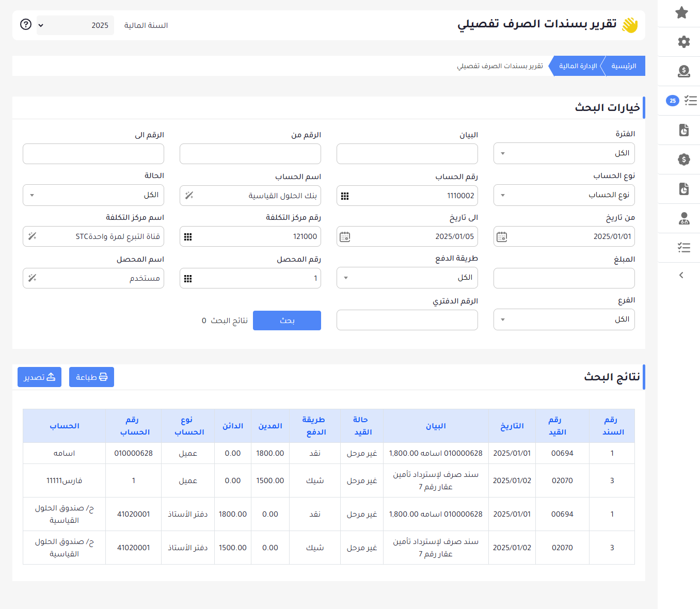
Task: Open settings gear icon in sidebar
Action: pyautogui.click(x=684, y=42)
